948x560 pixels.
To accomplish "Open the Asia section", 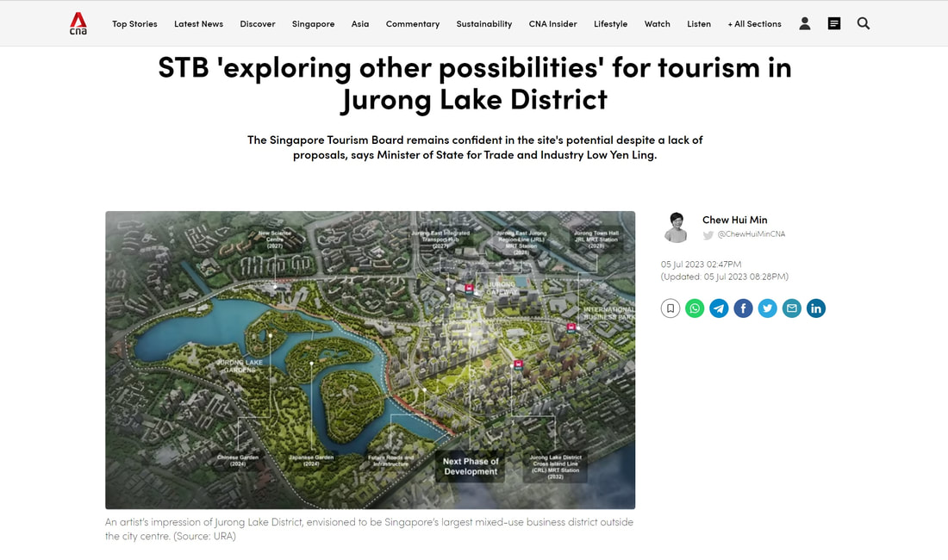I will click(x=359, y=24).
